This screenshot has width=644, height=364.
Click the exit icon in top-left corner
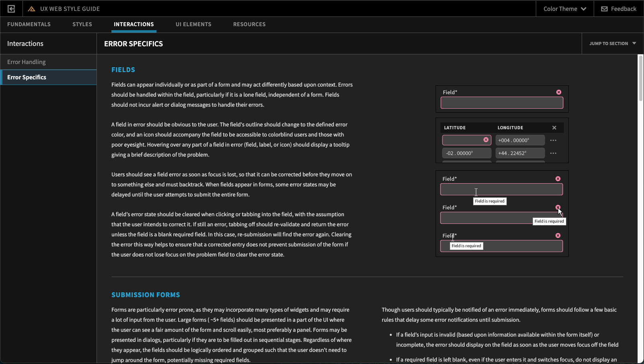tap(11, 9)
